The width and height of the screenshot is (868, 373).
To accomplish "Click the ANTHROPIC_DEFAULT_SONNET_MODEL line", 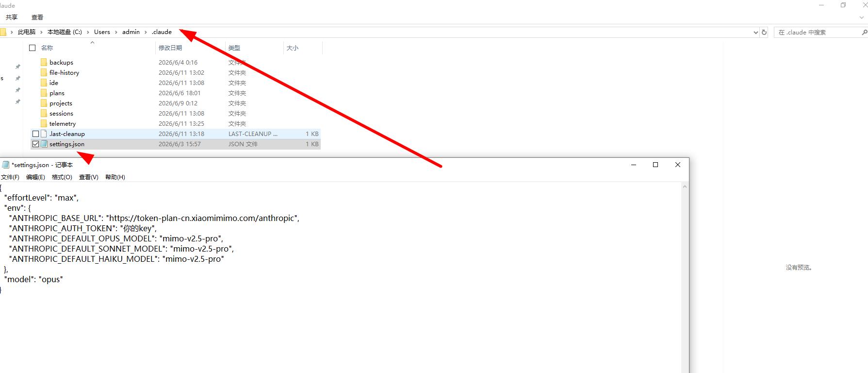I will [122, 249].
